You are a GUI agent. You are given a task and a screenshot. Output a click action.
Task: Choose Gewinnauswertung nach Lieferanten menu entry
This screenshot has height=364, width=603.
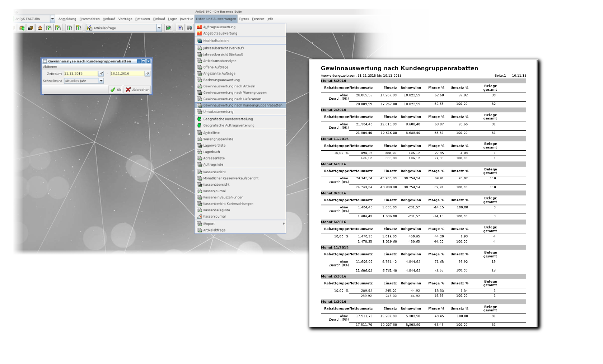[232, 99]
